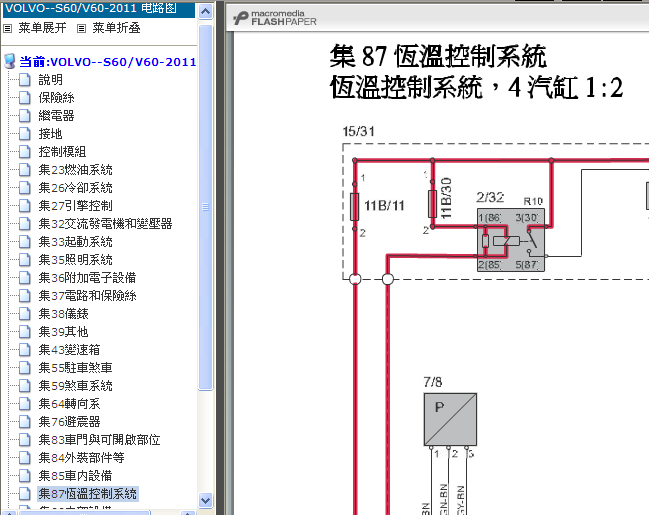
Task: Open the 控制模組 tree entry
Action: tap(62, 152)
